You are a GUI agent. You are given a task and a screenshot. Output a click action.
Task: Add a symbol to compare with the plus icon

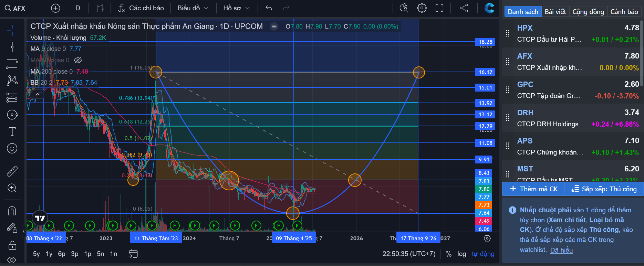[55, 8]
